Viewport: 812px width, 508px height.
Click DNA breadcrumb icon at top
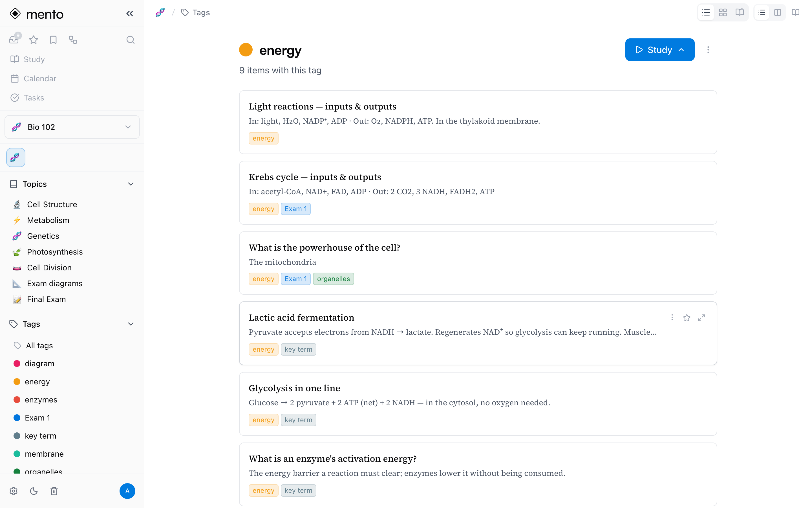(160, 13)
